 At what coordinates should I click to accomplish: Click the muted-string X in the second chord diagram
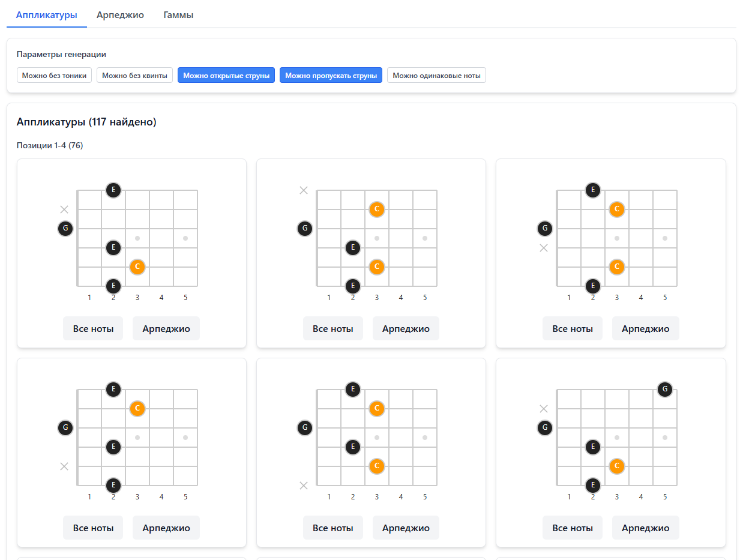[304, 190]
